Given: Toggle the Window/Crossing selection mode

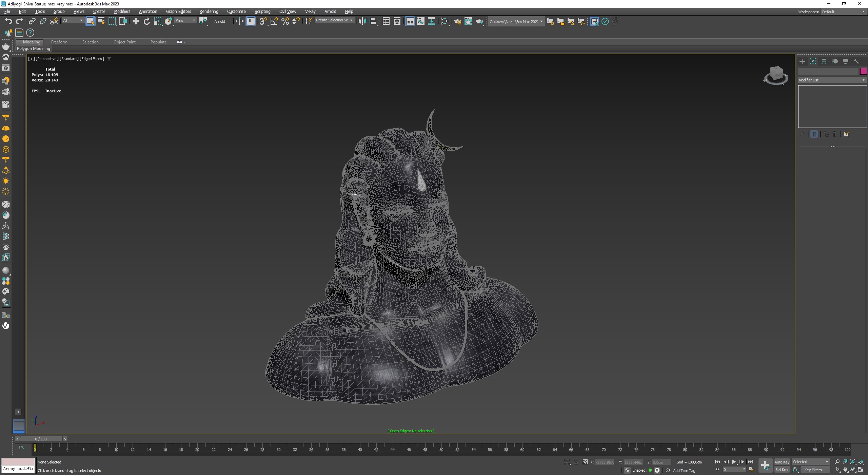Looking at the screenshot, I should click(123, 21).
